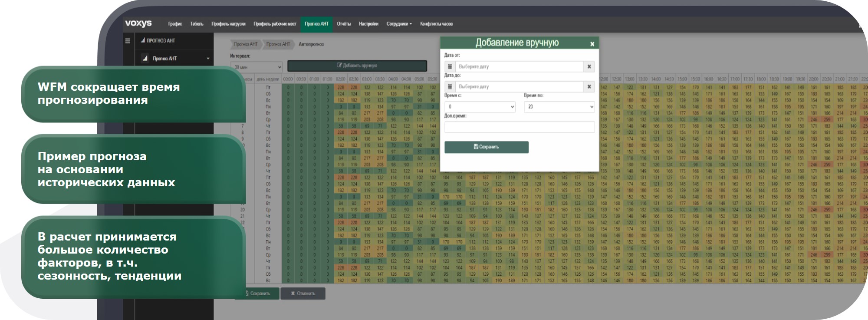This screenshot has height=320, width=868.
Task: Click the Автопрогноз breadcrumb text
Action: coord(311,44)
